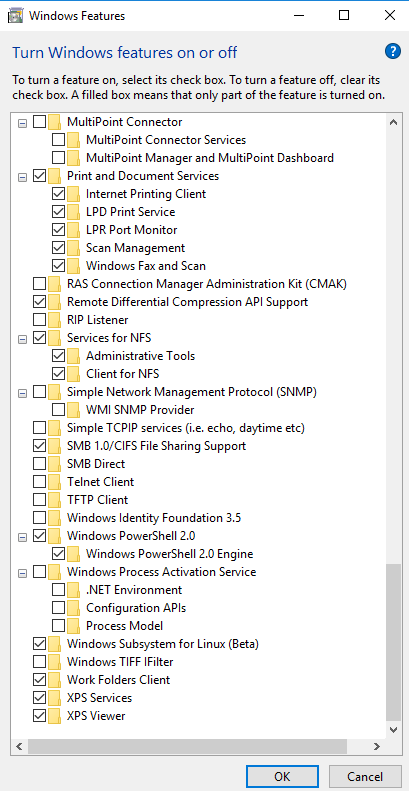
Task: Select the Telnet Client label text
Action: click(101, 482)
